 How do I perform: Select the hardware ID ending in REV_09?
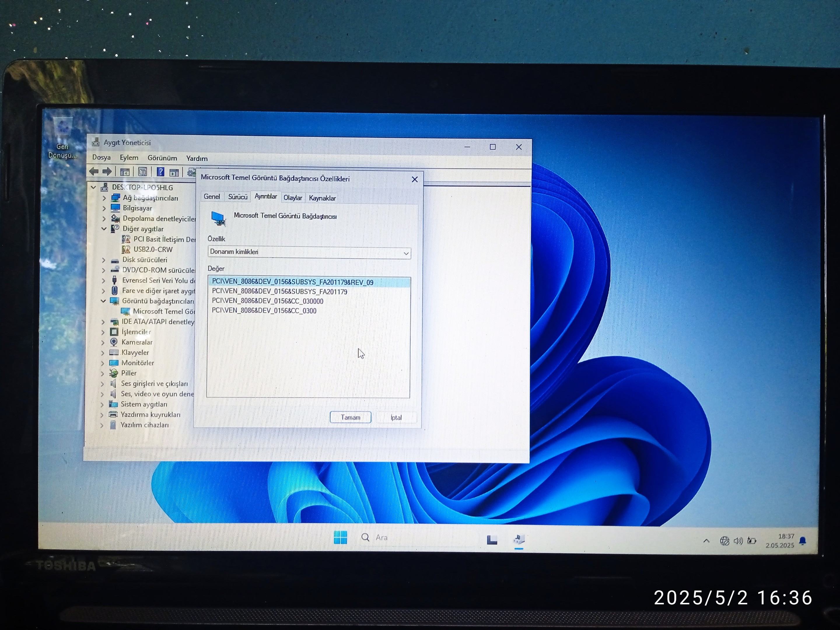[309, 282]
